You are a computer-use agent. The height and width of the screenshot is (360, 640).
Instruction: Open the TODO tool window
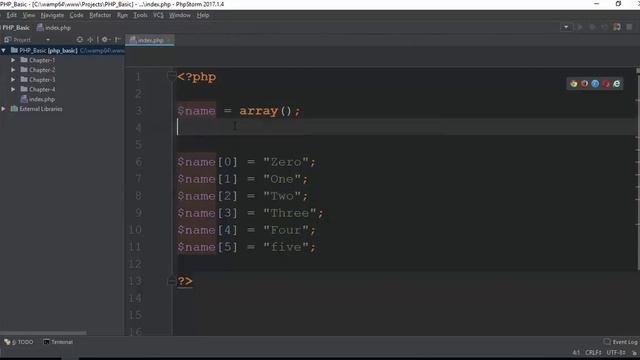click(19, 342)
